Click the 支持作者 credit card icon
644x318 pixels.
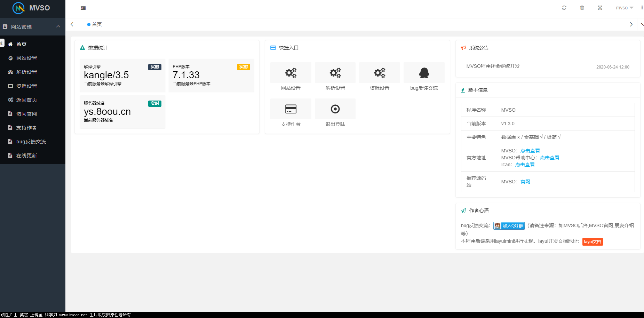pos(291,109)
